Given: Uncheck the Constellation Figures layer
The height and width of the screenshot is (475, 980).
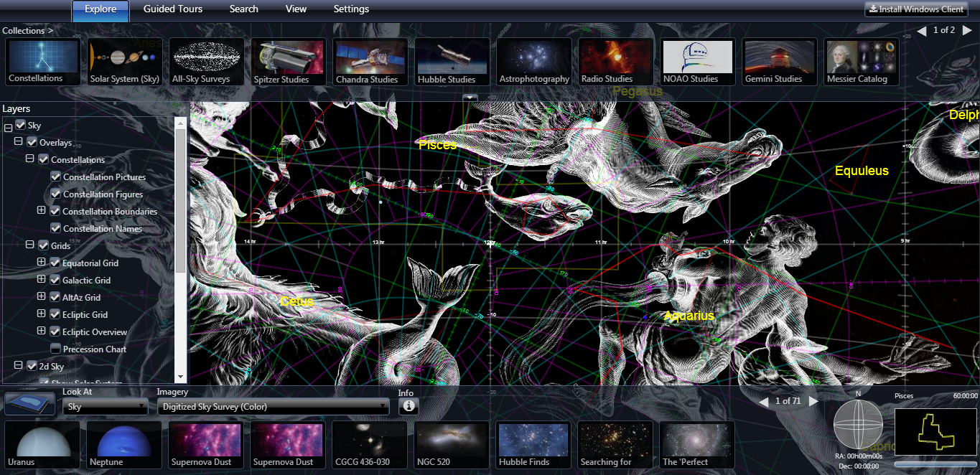Looking at the screenshot, I should coord(55,194).
